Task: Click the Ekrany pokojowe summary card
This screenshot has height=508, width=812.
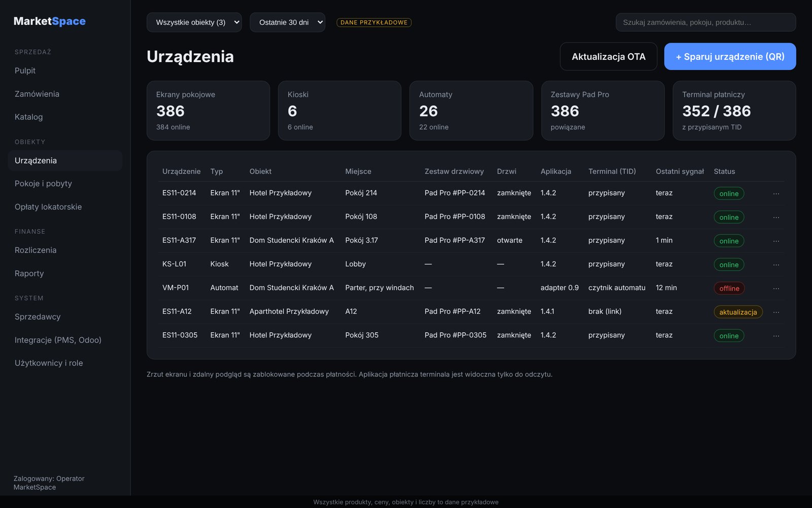Action: pyautogui.click(x=208, y=111)
